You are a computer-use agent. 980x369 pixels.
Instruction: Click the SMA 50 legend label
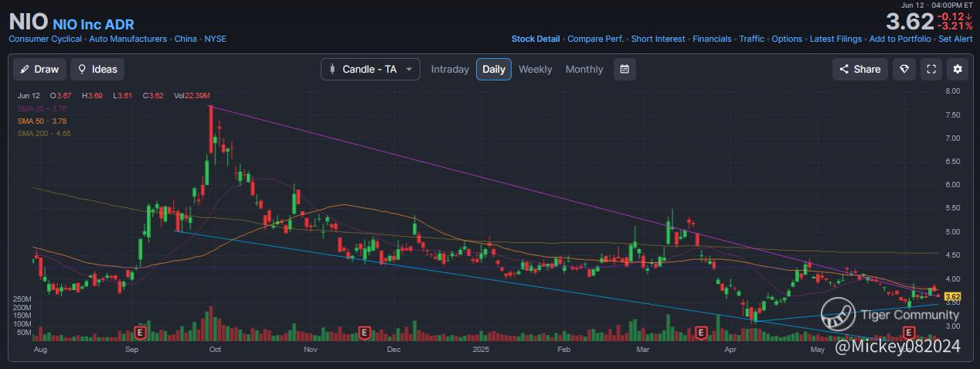tap(42, 121)
